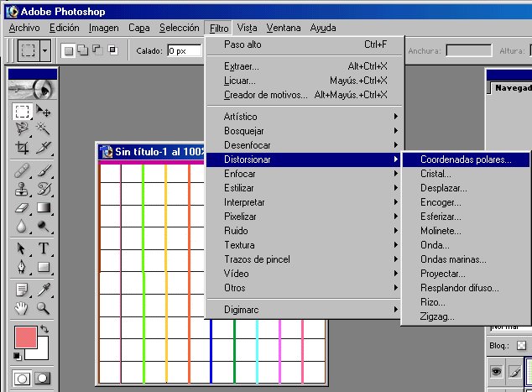Open the Imagen menu

point(103,28)
